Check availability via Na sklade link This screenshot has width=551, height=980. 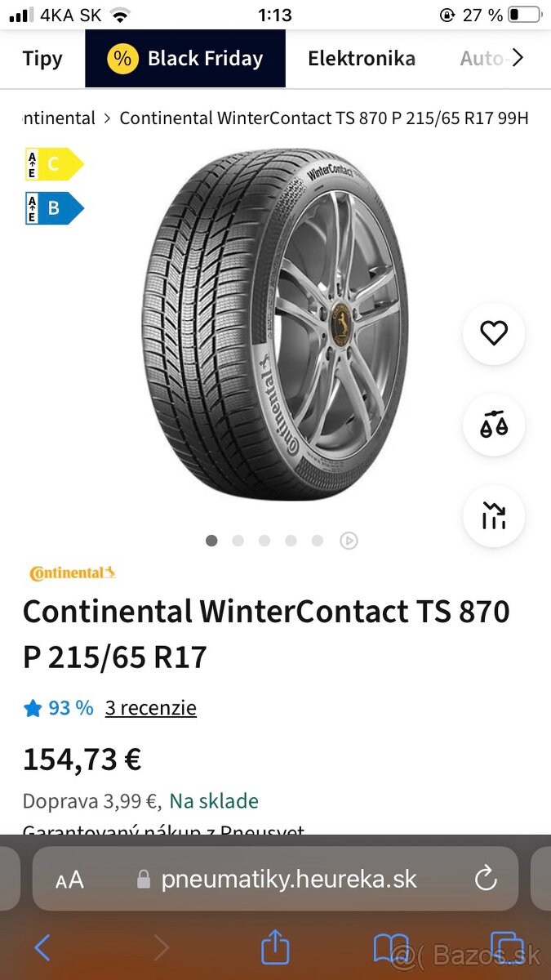tap(213, 801)
